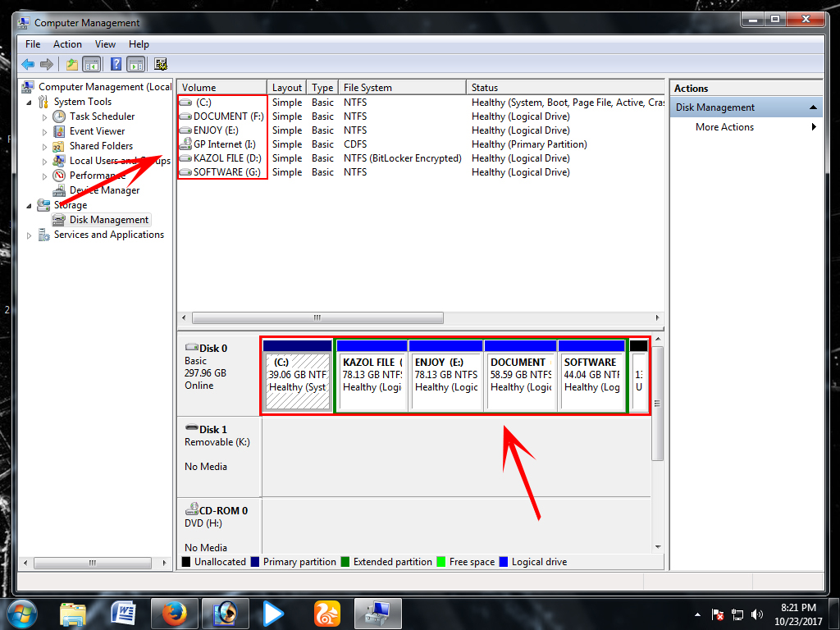The height and width of the screenshot is (630, 840).
Task: Sort by the Status column header
Action: tap(565, 87)
